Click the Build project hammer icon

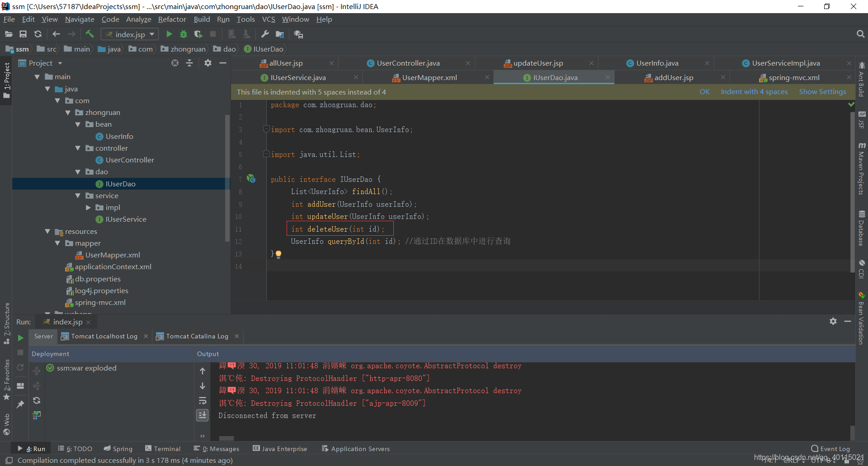point(90,34)
